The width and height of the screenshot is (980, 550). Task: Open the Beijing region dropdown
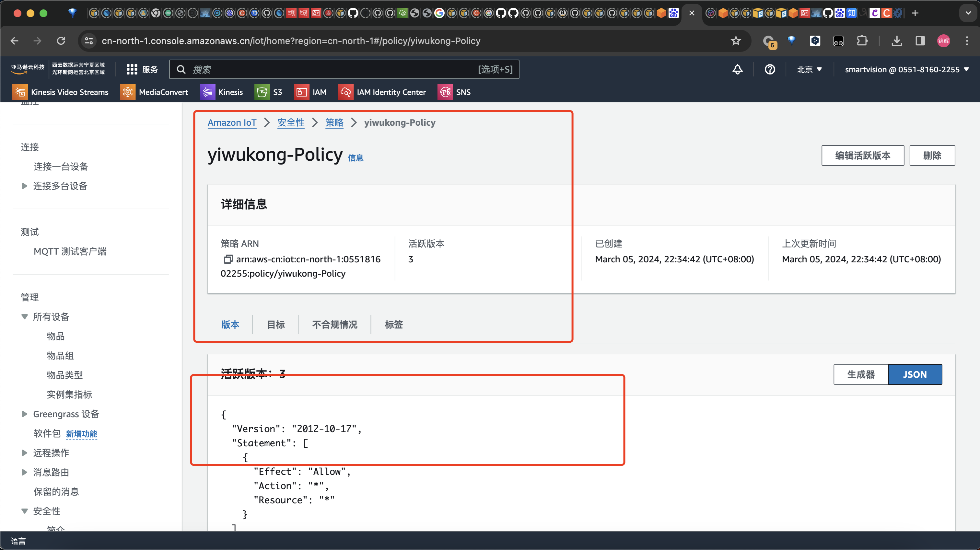(x=810, y=69)
